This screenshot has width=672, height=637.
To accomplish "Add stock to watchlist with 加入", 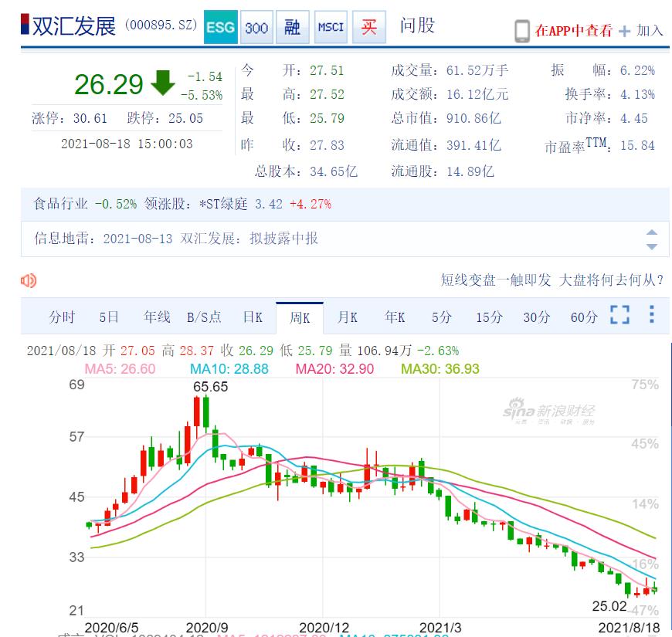I will pyautogui.click(x=641, y=31).
